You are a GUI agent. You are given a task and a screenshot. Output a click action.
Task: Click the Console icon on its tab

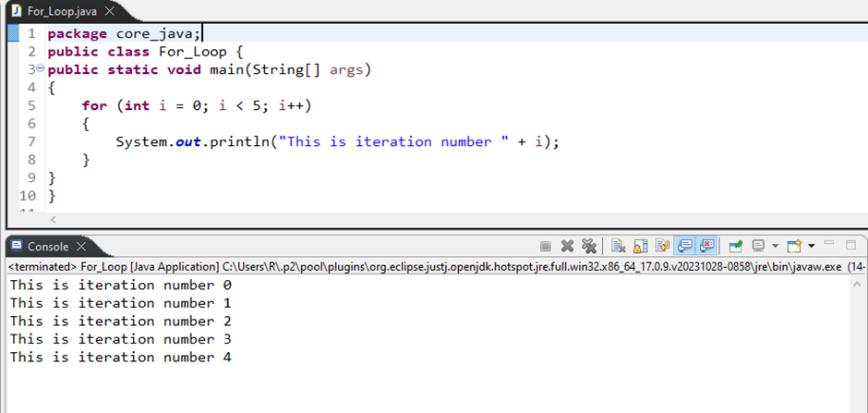coord(17,246)
